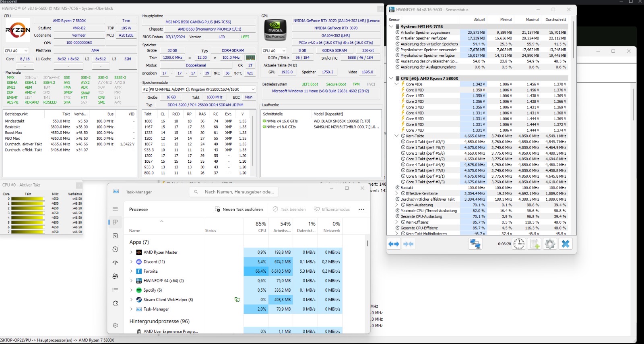Click the NVIDIA GeForce logo in system summary
644x344 pixels.
pyautogui.click(x=275, y=30)
